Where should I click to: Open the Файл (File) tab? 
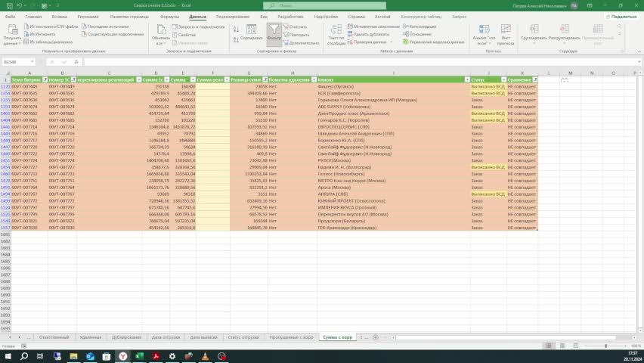coord(11,17)
